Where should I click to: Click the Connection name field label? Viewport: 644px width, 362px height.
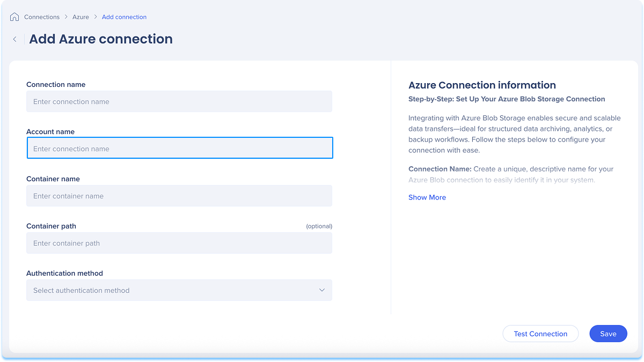coord(56,85)
